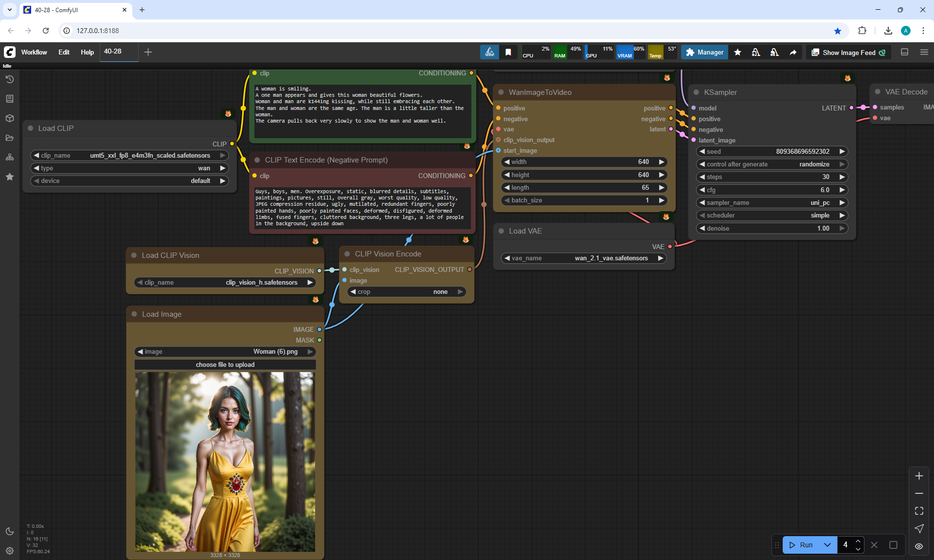The image size is (934, 560).
Task: Toggle link visibility with the eye icon
Action: tap(919, 546)
